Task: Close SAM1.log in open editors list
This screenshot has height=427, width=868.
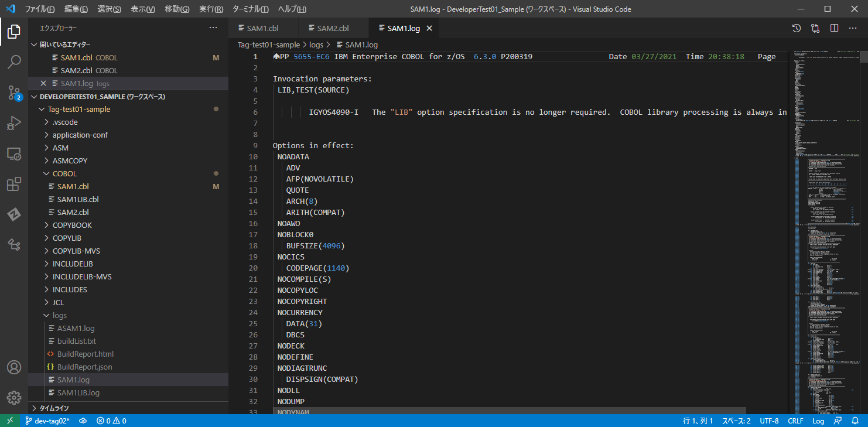Action: [x=43, y=83]
